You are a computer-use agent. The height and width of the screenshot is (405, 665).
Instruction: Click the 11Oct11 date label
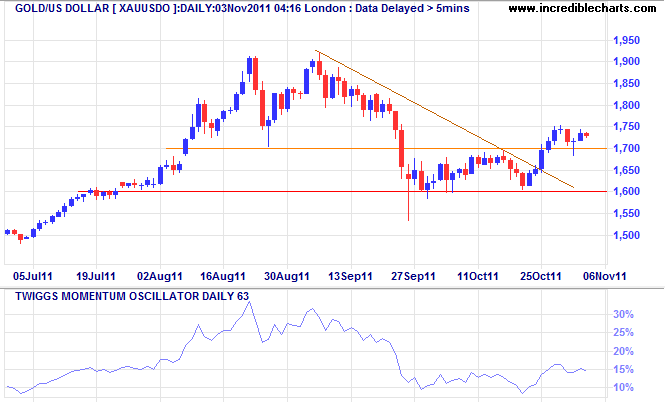tap(478, 277)
